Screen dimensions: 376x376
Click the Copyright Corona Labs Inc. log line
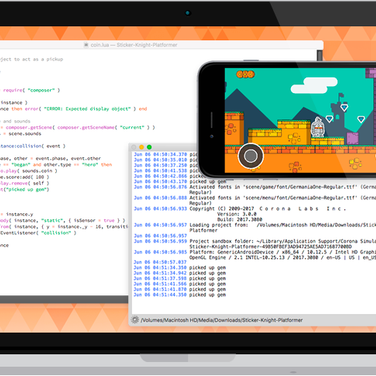coord(240,209)
